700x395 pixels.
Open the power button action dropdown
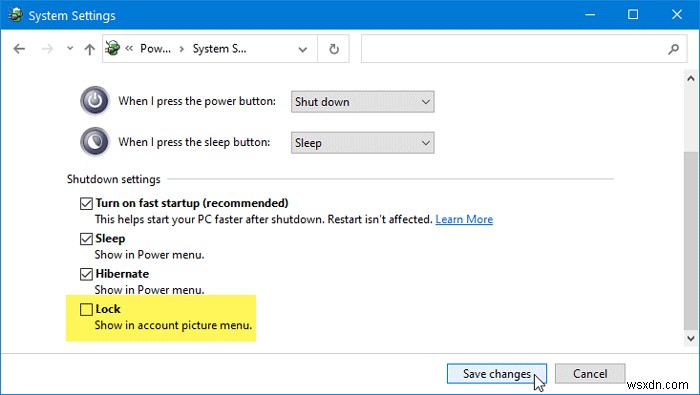[362, 102]
